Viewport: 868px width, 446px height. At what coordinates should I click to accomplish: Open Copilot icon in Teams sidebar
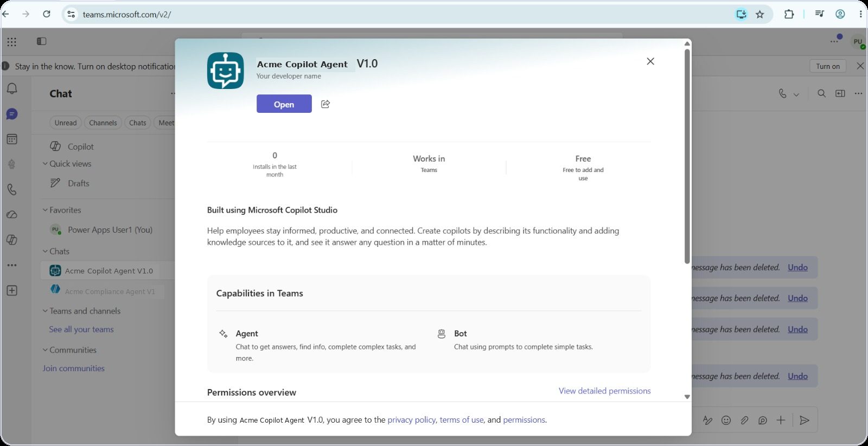tap(12, 240)
